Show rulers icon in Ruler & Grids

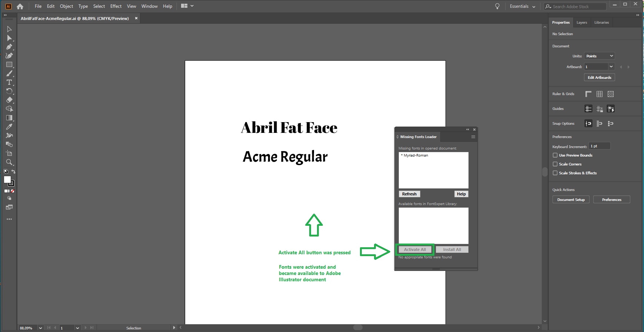(588, 94)
